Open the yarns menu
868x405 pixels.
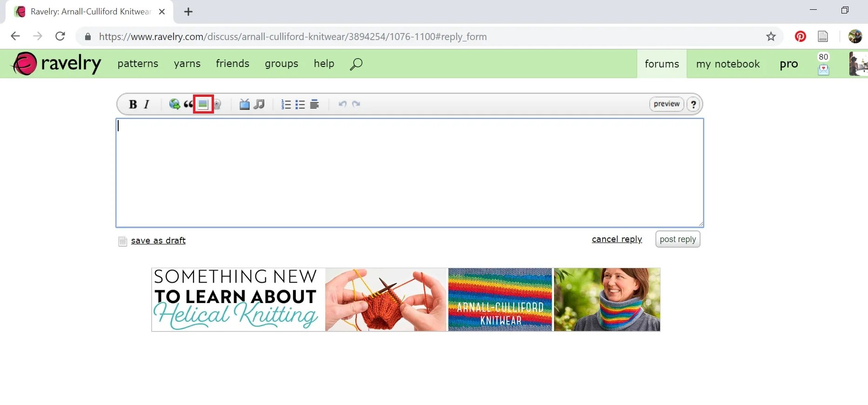[187, 63]
